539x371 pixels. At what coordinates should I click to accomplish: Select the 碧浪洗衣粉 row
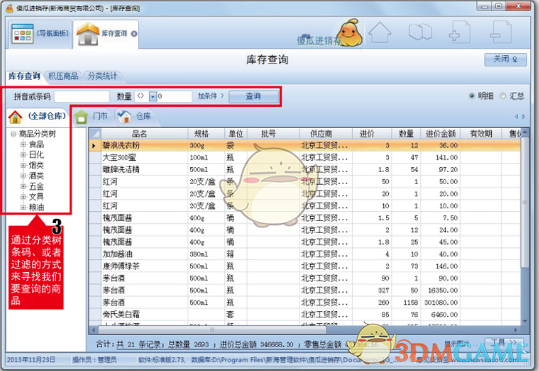point(305,145)
